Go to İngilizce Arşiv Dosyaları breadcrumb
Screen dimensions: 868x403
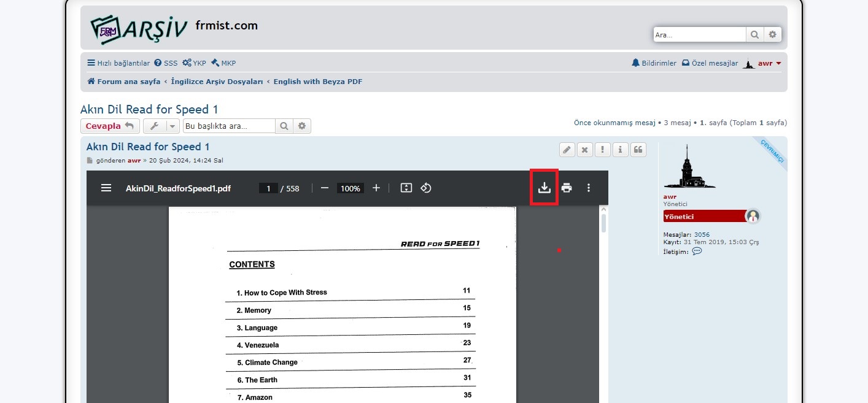(217, 82)
